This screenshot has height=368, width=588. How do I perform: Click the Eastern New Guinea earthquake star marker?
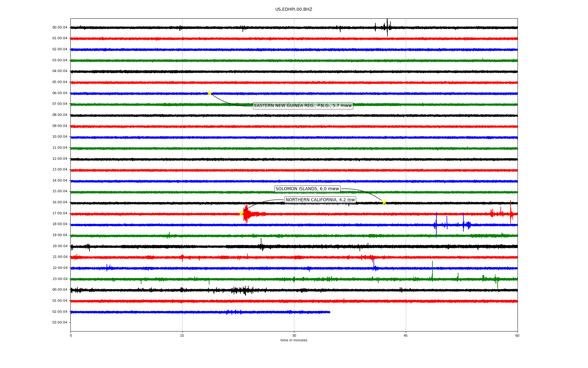[209, 93]
